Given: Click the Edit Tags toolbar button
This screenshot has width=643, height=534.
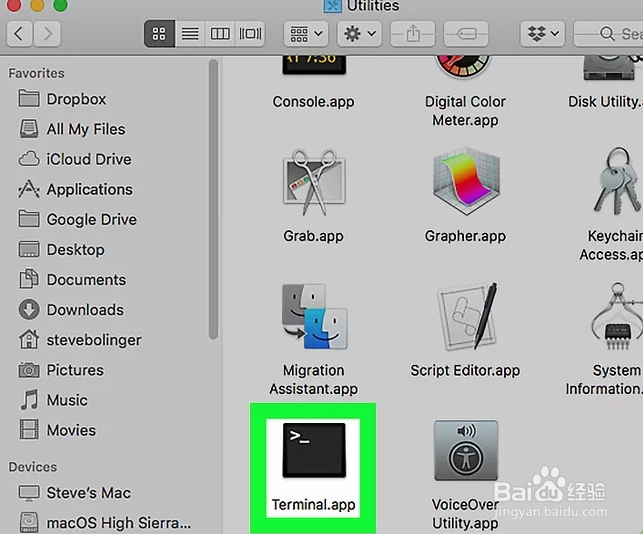Looking at the screenshot, I should 466,33.
